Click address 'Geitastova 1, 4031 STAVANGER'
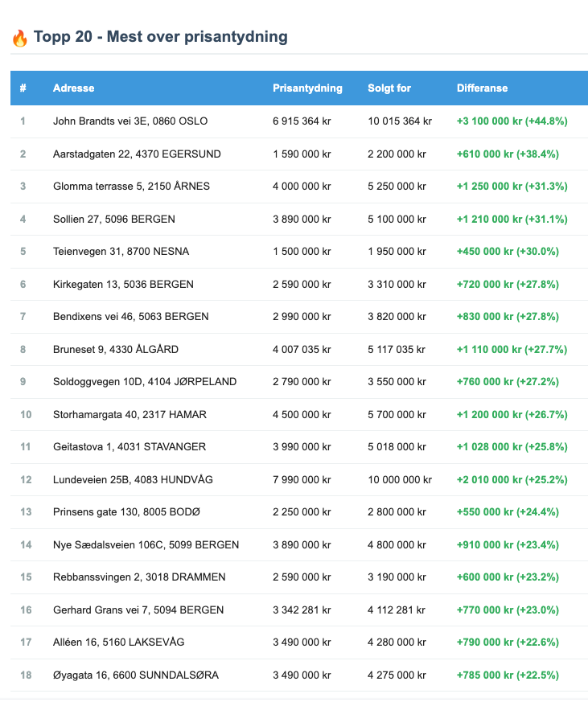The width and height of the screenshot is (588, 702). coord(130,447)
